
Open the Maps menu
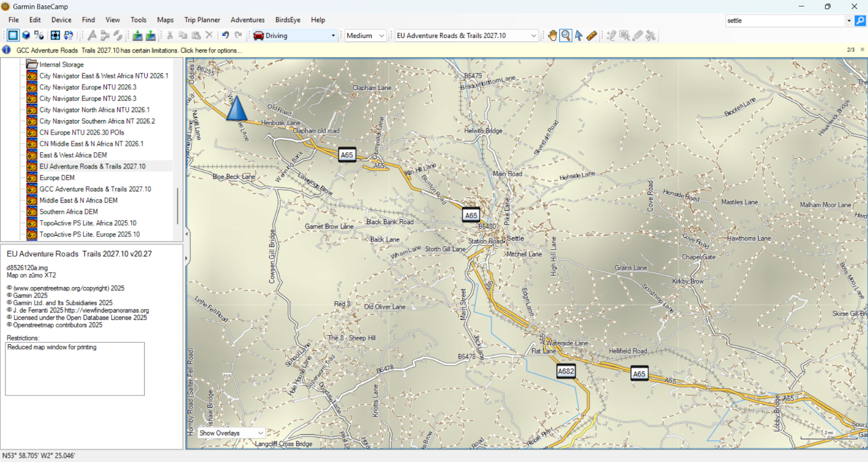pos(165,20)
